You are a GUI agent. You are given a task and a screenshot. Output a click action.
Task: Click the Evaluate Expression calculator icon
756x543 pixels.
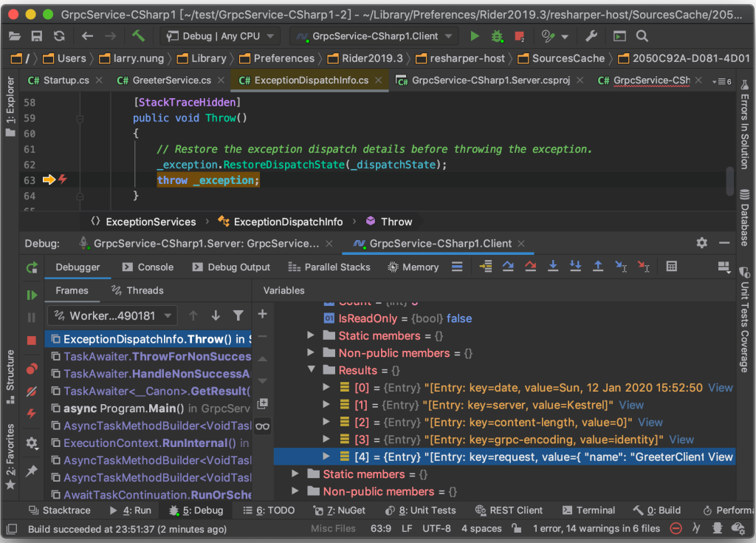[672, 267]
